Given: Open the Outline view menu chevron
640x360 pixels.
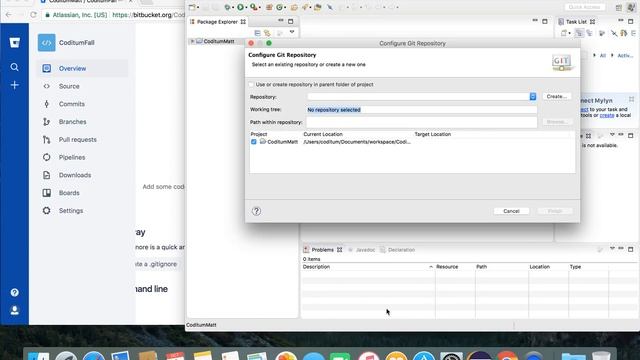Looking at the screenshot, I should [x=612, y=135].
